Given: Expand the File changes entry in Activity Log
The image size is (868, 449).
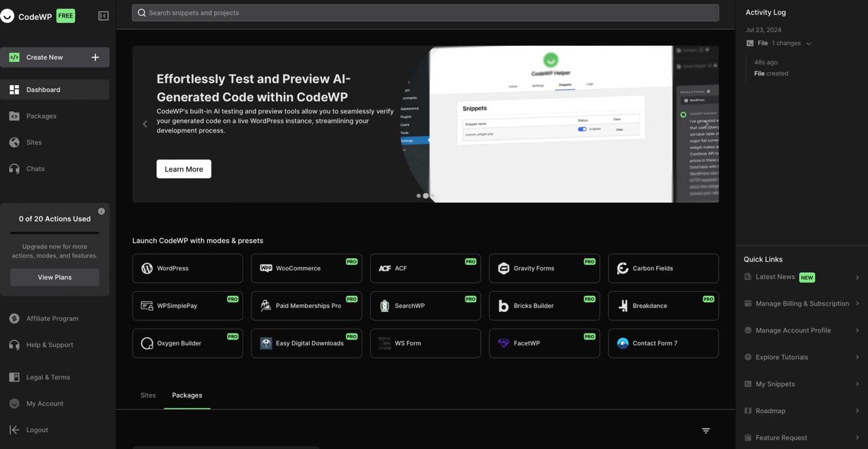Looking at the screenshot, I should [809, 43].
